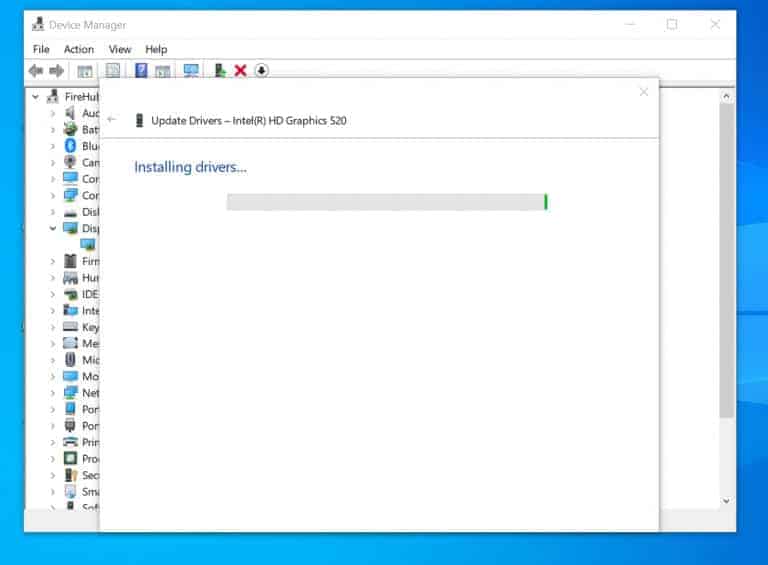Open the Help menu
The image size is (768, 565).
[156, 49]
